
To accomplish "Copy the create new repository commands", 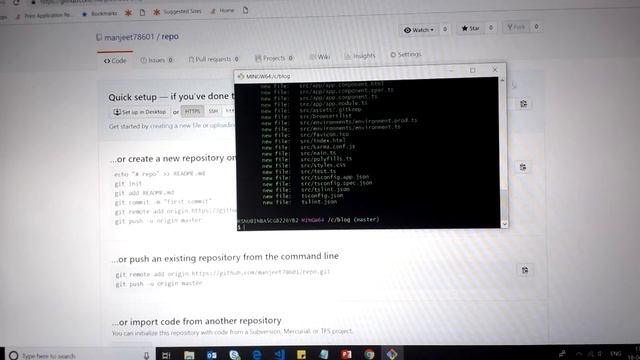I will (x=523, y=167).
